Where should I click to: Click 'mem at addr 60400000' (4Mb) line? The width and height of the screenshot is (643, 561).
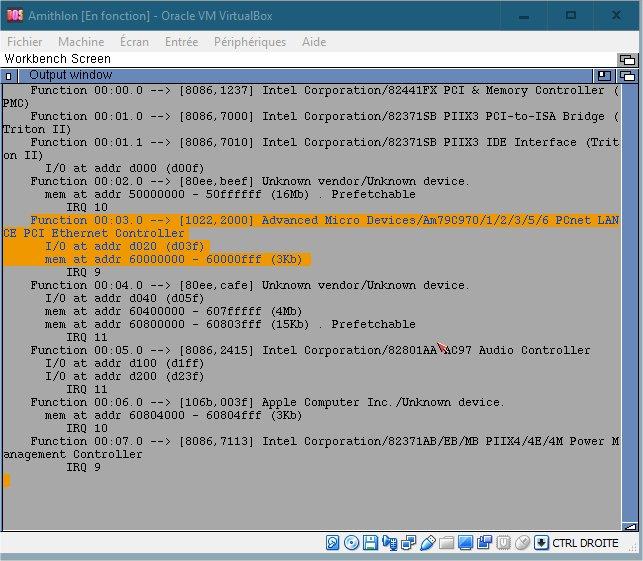click(173, 311)
